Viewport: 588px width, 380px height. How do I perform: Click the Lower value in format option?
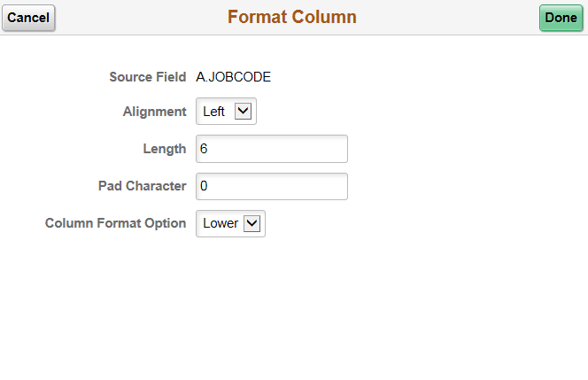(220, 223)
